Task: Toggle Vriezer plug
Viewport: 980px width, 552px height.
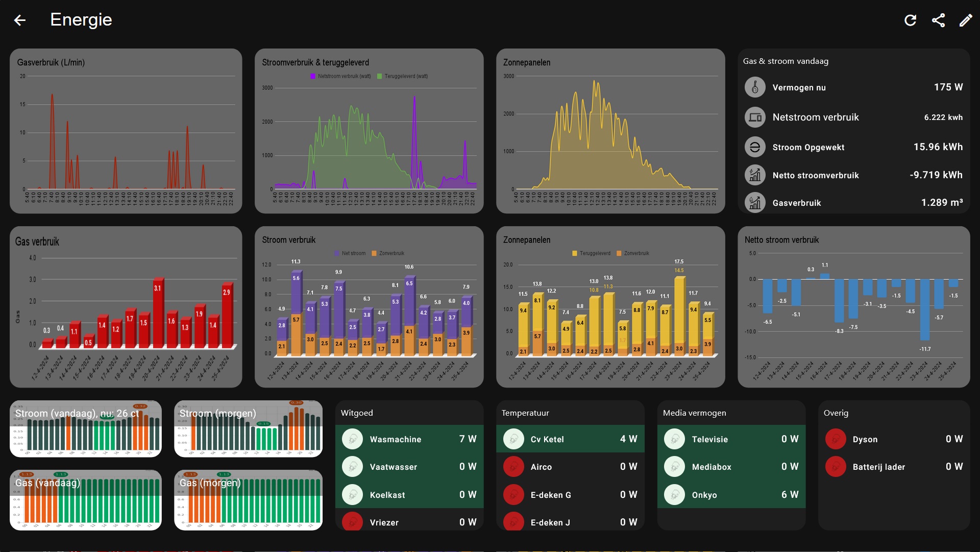Action: (352, 522)
